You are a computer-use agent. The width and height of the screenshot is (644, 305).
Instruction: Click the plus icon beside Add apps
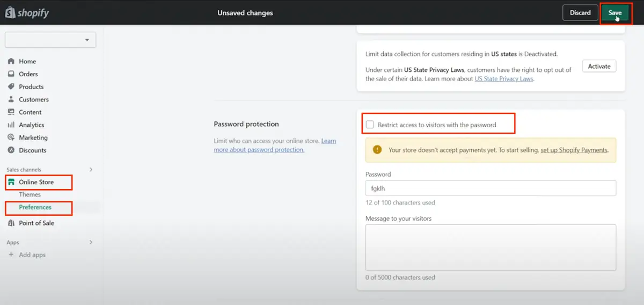(x=11, y=255)
